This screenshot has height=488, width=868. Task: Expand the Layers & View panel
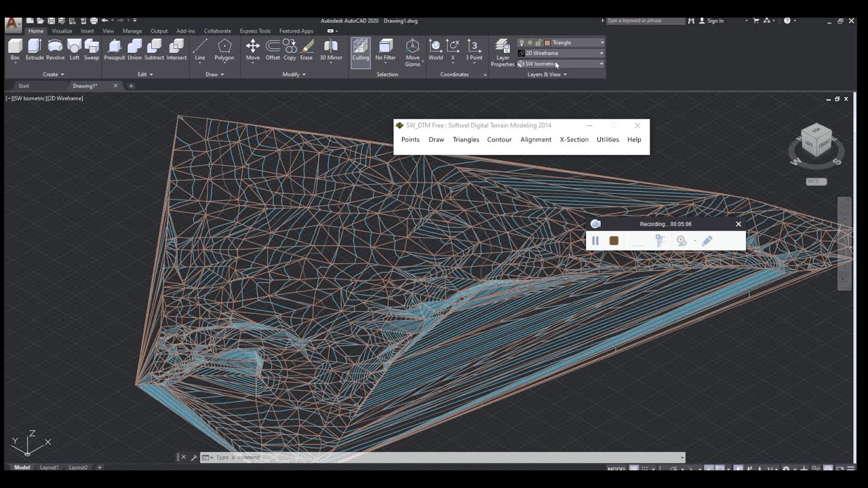(547, 75)
